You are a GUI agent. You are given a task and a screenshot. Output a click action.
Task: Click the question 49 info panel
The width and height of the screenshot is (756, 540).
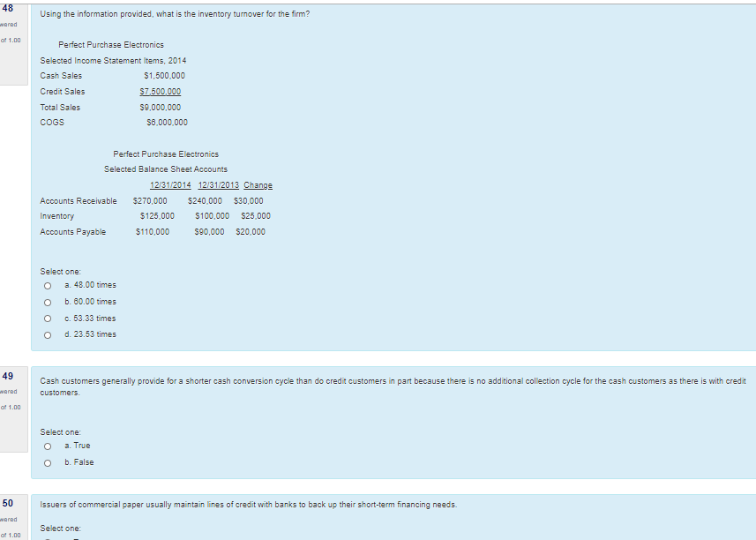click(x=12, y=393)
